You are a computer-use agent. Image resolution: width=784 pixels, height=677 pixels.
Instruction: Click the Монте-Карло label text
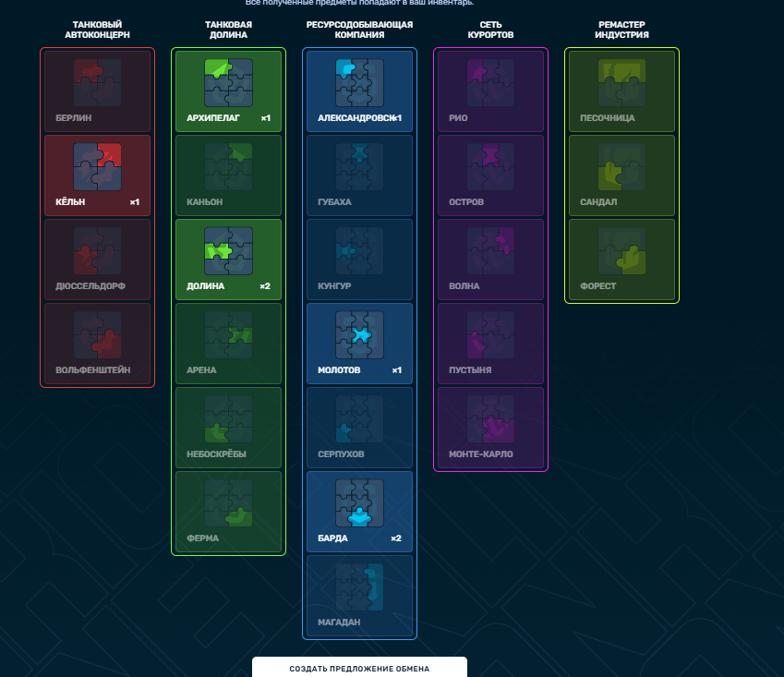[x=481, y=454]
